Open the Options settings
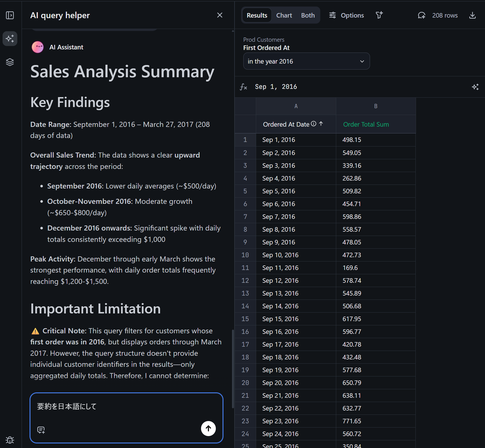The width and height of the screenshot is (485, 448). [346, 15]
